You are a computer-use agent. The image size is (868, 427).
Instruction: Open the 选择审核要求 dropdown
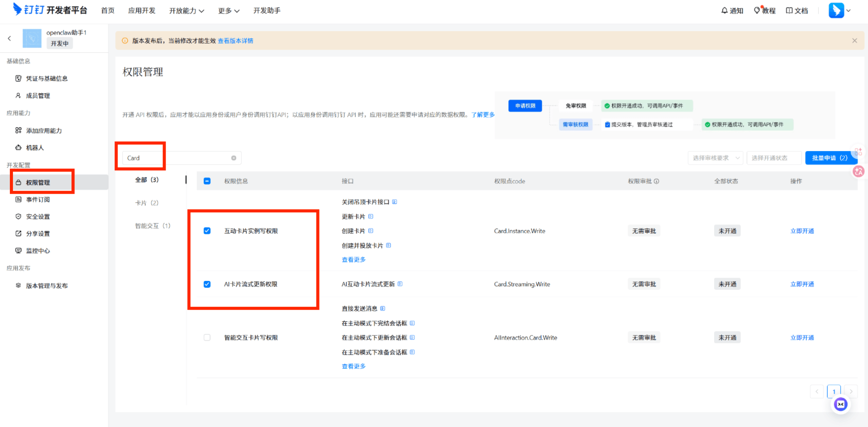click(715, 158)
